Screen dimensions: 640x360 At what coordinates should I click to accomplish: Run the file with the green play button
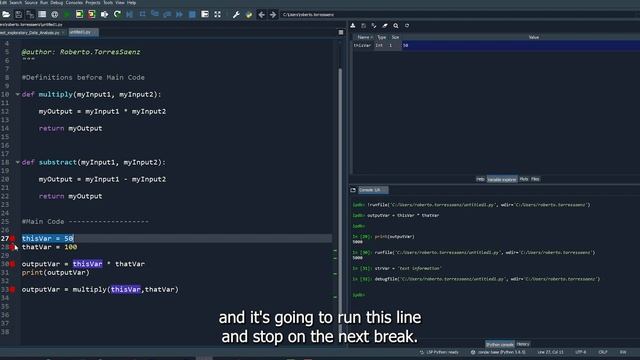(67, 15)
